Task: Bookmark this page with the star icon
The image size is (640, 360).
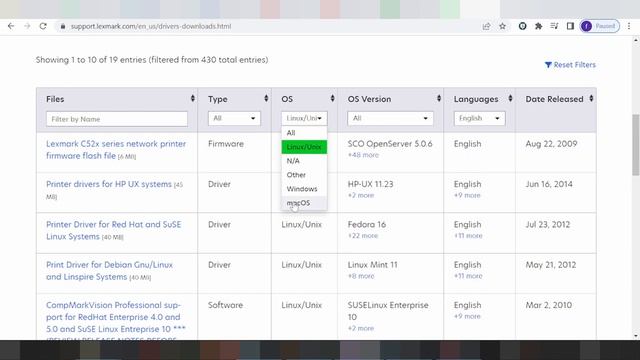Action: click(x=502, y=26)
